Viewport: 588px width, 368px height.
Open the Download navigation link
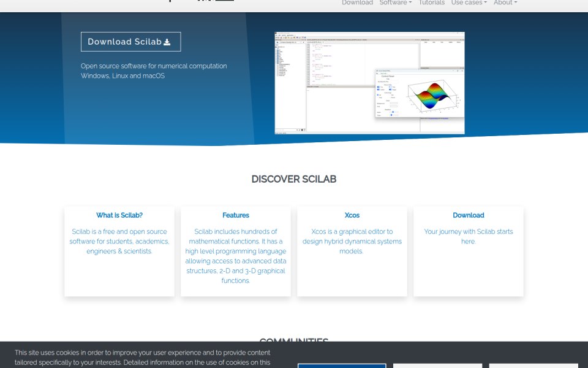tap(357, 2)
